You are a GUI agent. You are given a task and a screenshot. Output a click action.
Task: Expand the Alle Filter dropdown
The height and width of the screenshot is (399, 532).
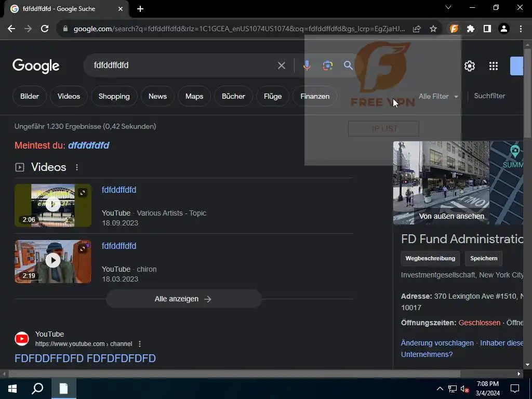point(438,96)
